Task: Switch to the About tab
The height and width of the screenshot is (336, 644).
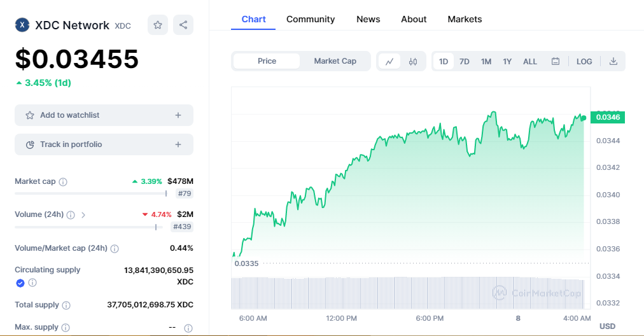Action: tap(414, 19)
